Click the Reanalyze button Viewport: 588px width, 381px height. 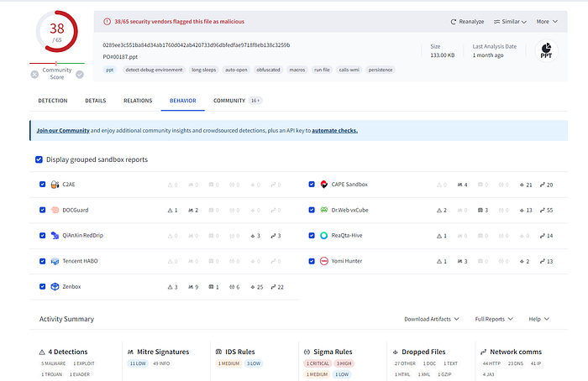(467, 22)
